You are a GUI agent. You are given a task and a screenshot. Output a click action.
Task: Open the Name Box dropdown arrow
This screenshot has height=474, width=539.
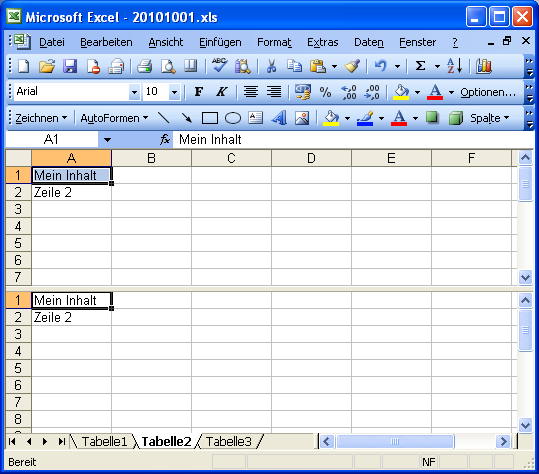coord(107,140)
